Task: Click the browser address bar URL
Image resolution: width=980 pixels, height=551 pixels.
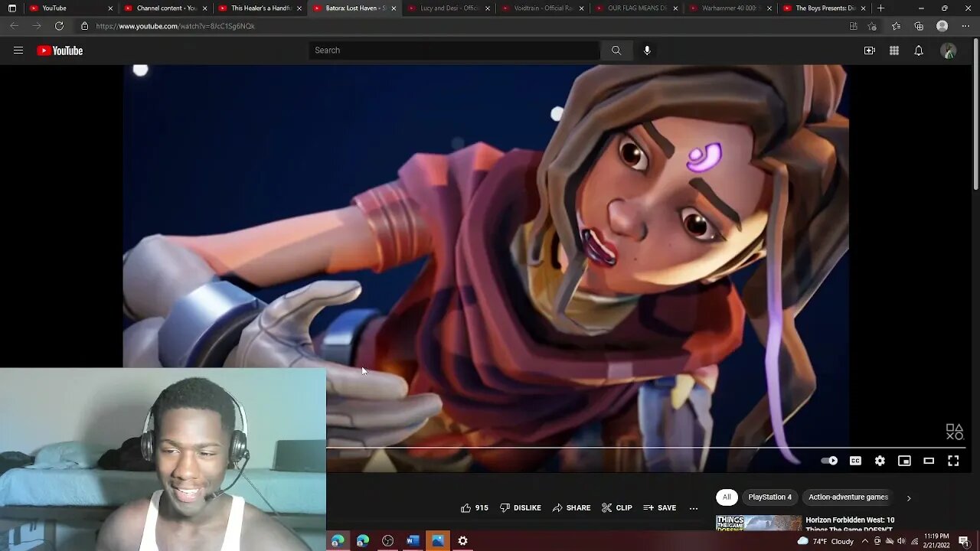Action: click(x=175, y=26)
